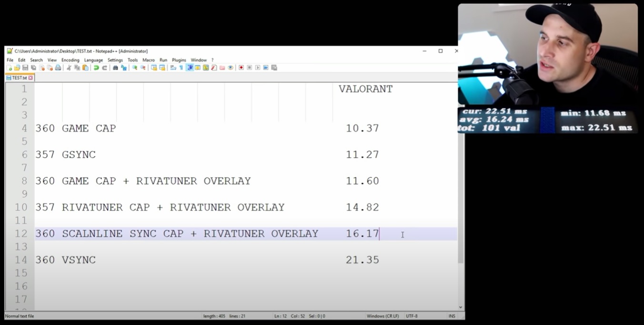The height and width of the screenshot is (325, 644).
Task: Open the Window menu
Action: [x=199, y=60]
